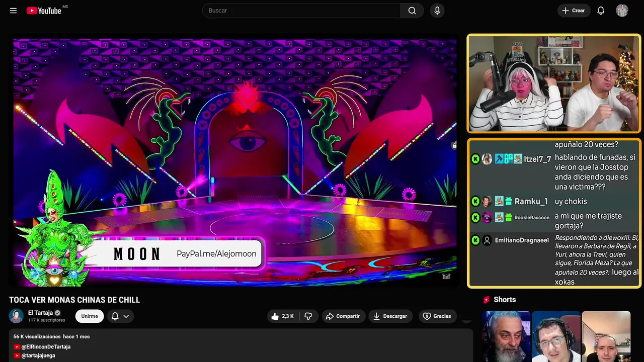Click Ramku_1's chat avatar picture

(x=487, y=202)
